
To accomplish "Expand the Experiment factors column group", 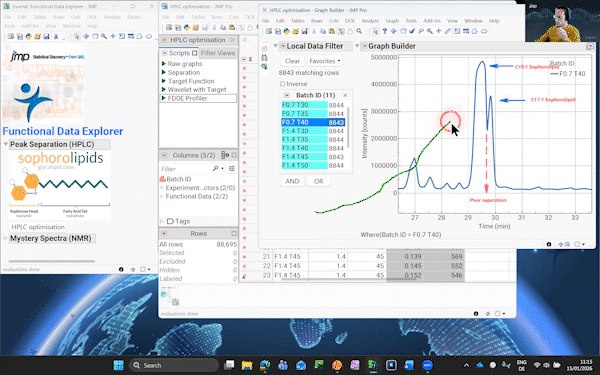I will click(162, 188).
